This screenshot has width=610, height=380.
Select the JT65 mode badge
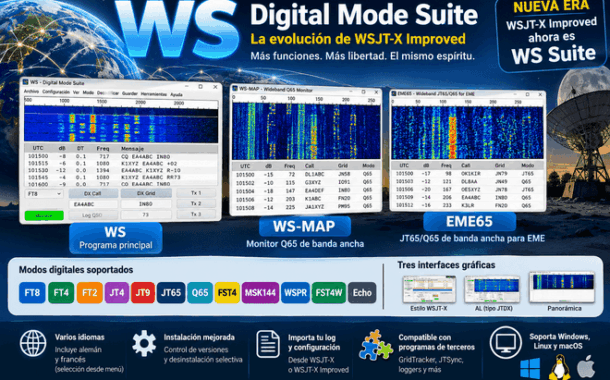[x=171, y=292]
